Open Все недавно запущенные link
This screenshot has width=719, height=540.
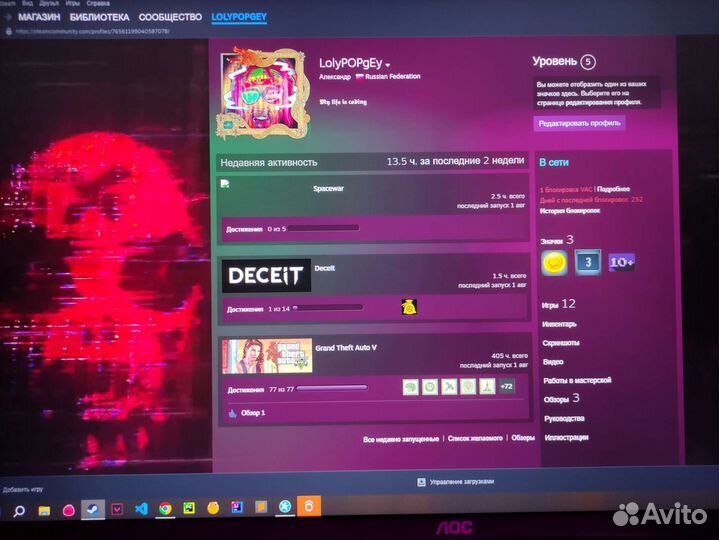[401, 439]
